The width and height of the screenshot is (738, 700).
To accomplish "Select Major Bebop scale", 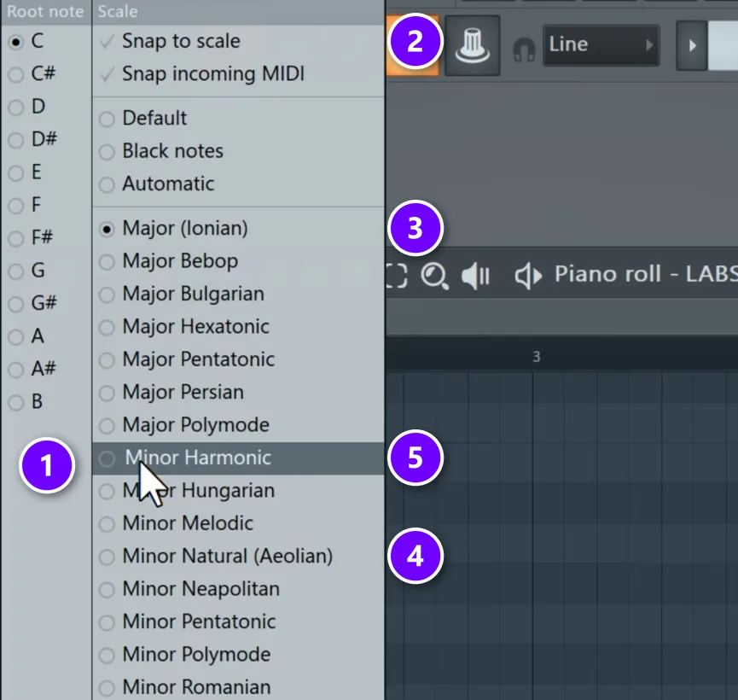I will tap(238, 261).
